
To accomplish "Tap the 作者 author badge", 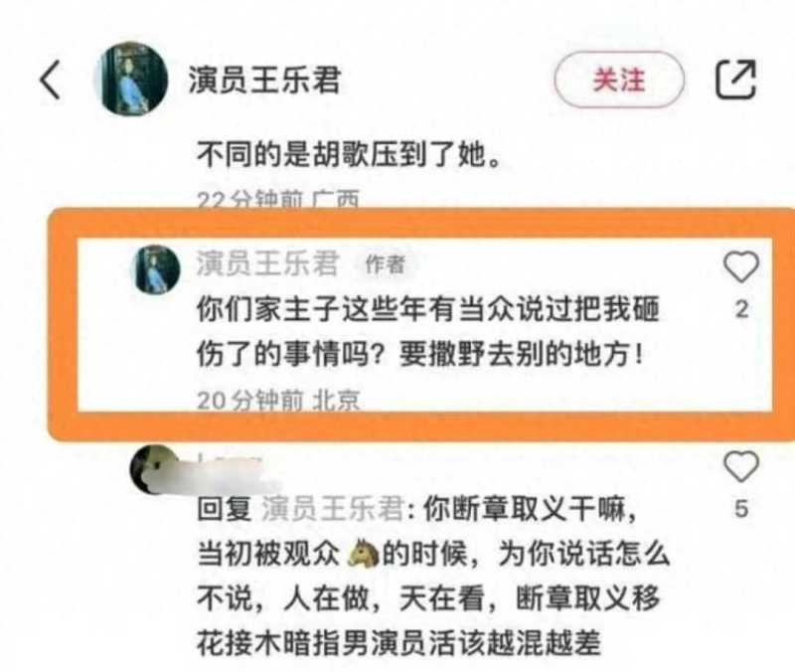I will (x=386, y=264).
